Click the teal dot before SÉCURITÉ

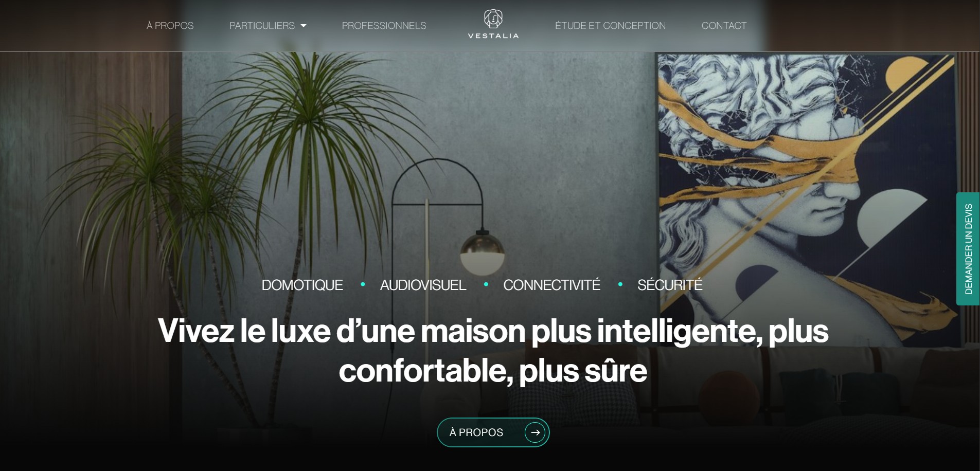click(x=620, y=284)
